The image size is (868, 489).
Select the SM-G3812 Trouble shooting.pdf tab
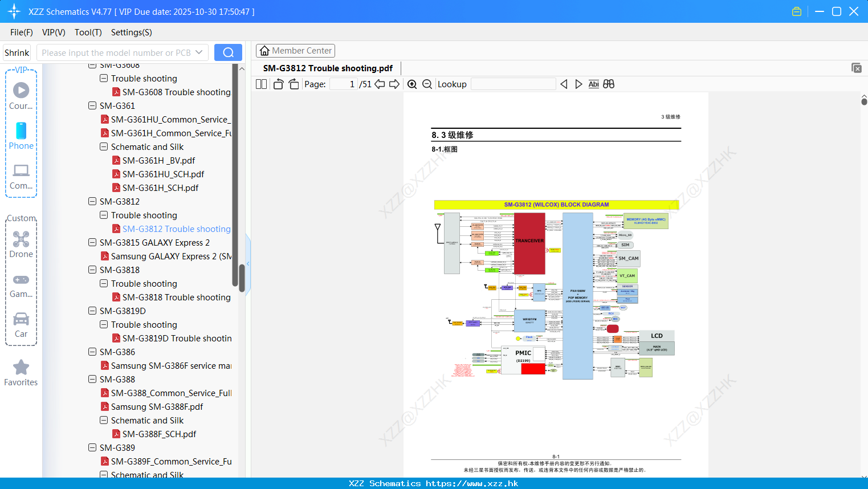328,68
